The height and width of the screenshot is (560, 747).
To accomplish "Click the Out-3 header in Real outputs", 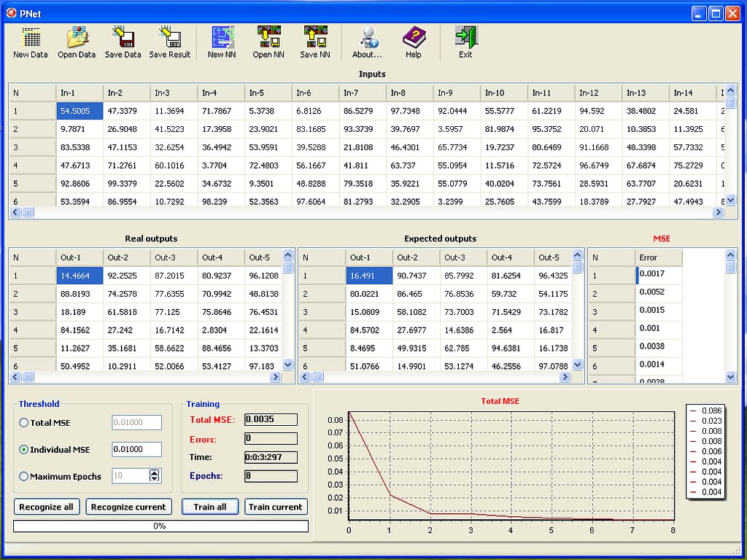I will [174, 257].
